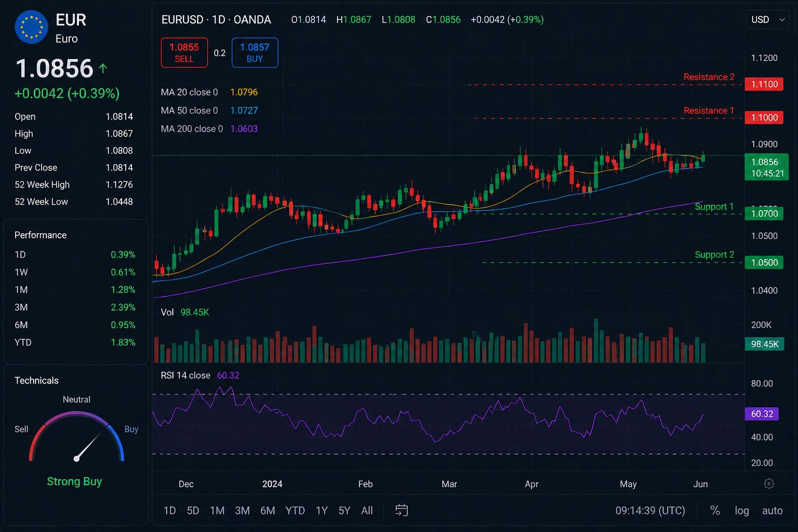Select the 1D time range
This screenshot has height=532, width=798.
pos(169,511)
